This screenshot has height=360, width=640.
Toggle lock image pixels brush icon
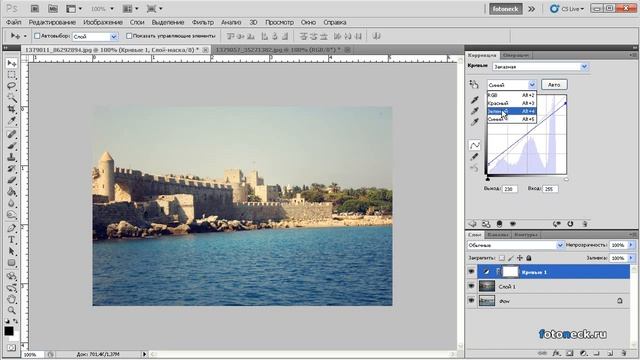(x=511, y=258)
